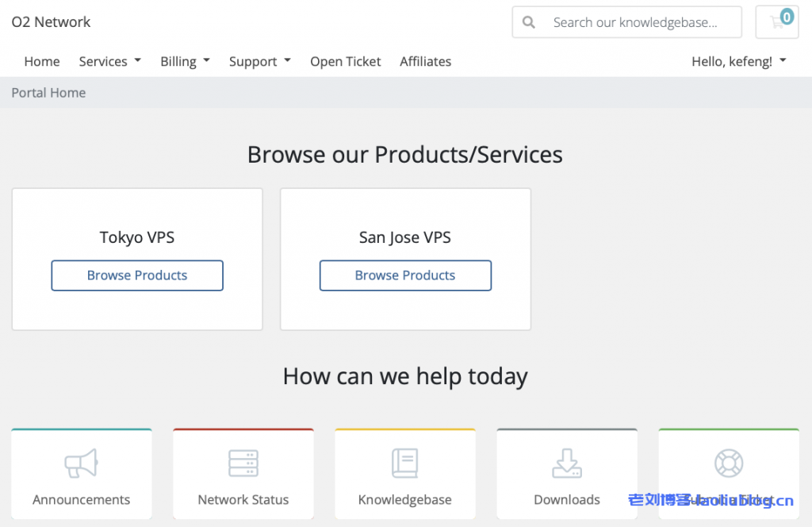Open the Announcements card label
The width and height of the screenshot is (812, 527).
tap(81, 500)
